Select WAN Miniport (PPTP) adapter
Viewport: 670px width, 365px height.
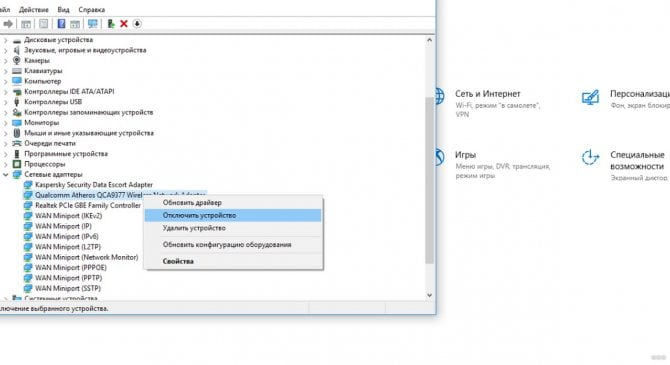(x=68, y=278)
